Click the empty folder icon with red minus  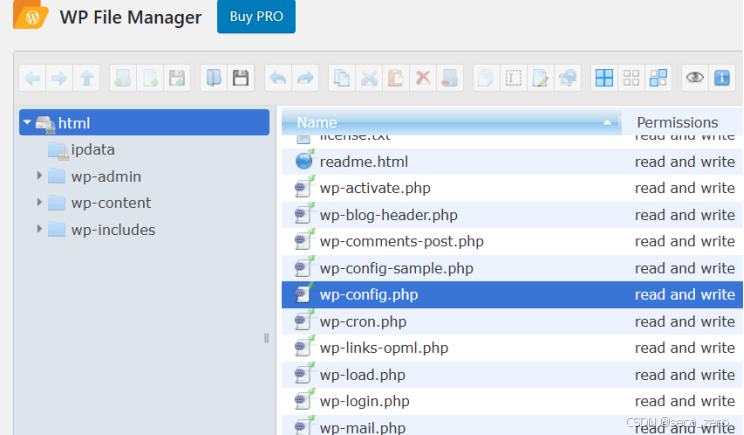[x=450, y=78]
